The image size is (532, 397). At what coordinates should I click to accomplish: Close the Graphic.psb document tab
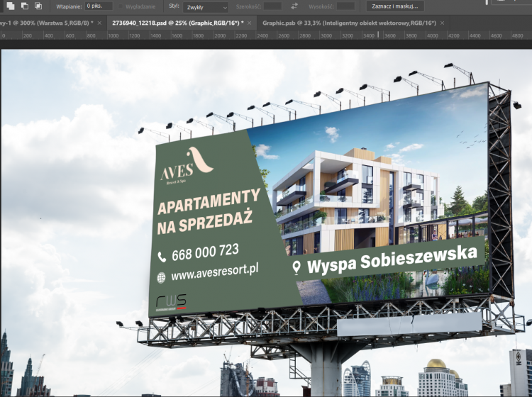click(x=443, y=23)
